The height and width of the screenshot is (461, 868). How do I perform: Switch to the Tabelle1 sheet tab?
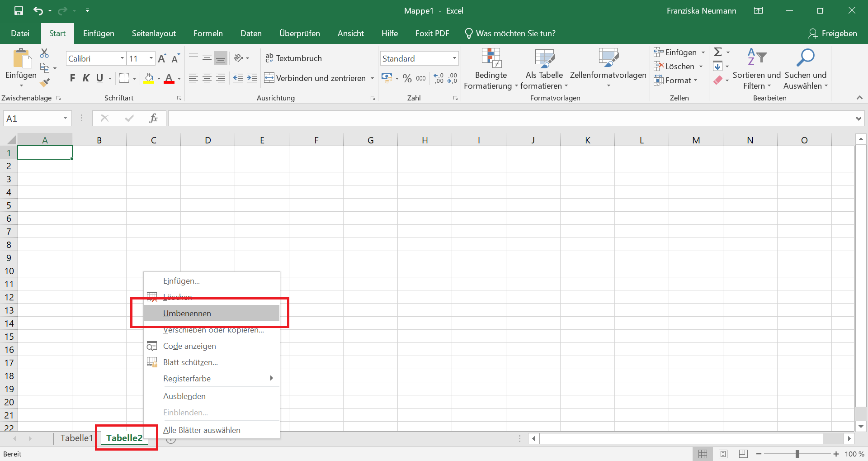76,437
